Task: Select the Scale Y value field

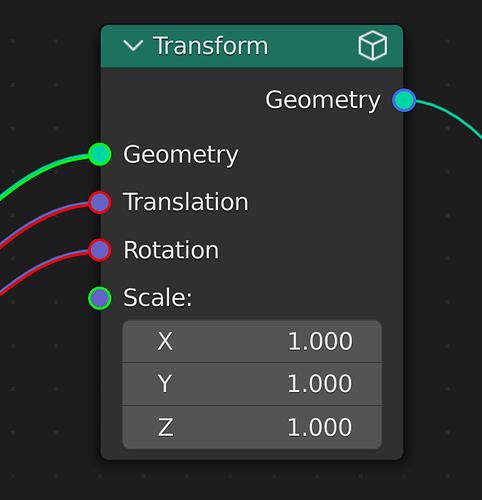Action: 252,384
